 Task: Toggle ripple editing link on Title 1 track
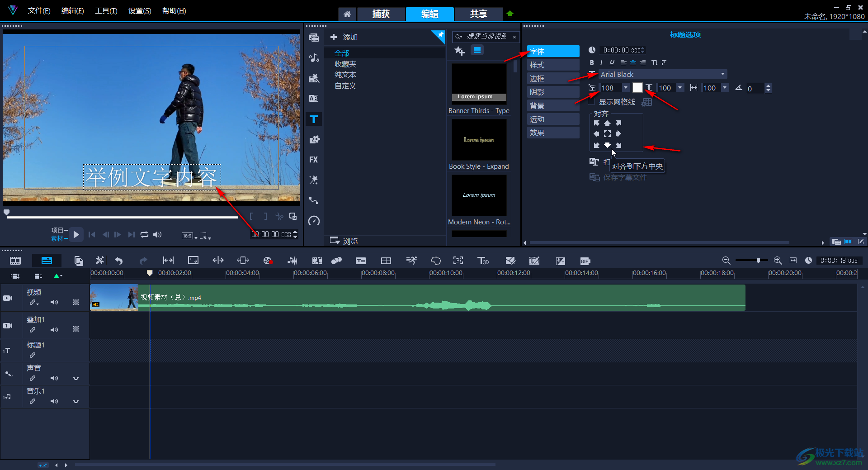pos(33,355)
